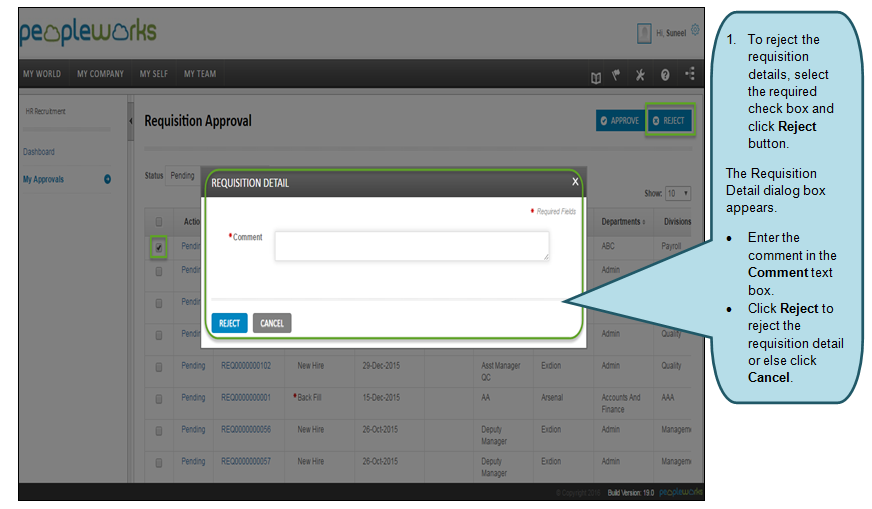
Task: Click inside the Comment text box
Action: coord(412,246)
